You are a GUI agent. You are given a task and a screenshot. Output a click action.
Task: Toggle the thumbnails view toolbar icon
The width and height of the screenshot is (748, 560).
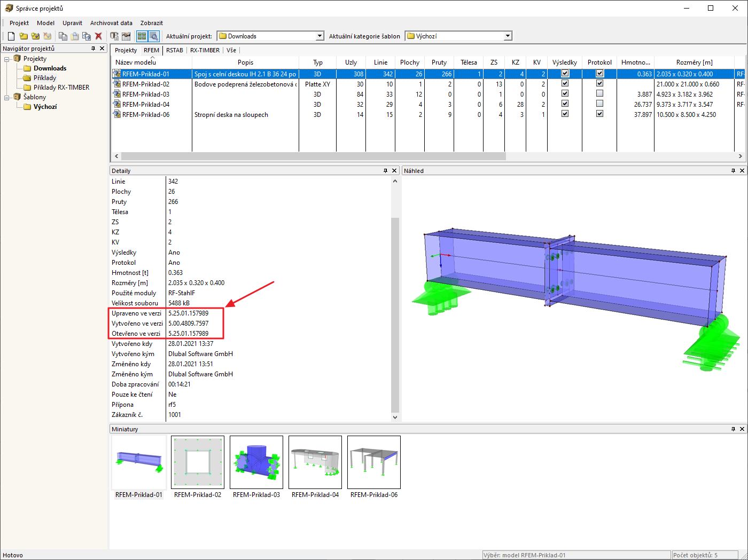click(x=142, y=36)
